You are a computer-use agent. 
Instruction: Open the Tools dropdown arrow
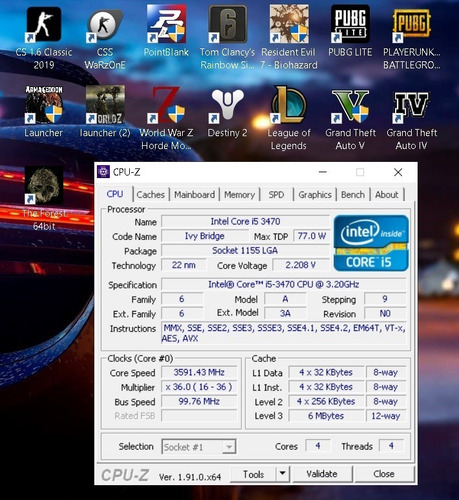tap(283, 473)
